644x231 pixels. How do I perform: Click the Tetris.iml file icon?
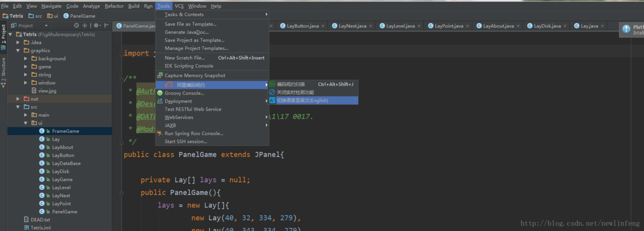[x=26, y=227]
